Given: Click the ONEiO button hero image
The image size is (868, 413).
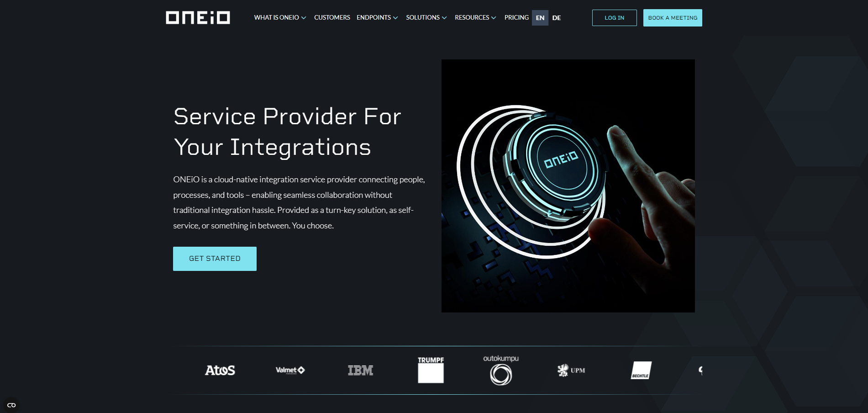Looking at the screenshot, I should pos(568,186).
